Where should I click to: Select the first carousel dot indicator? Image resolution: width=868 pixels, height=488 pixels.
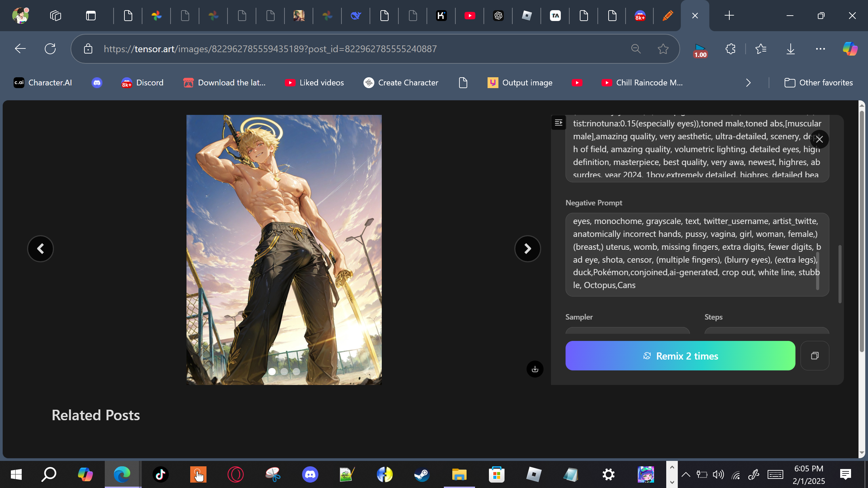coord(272,371)
